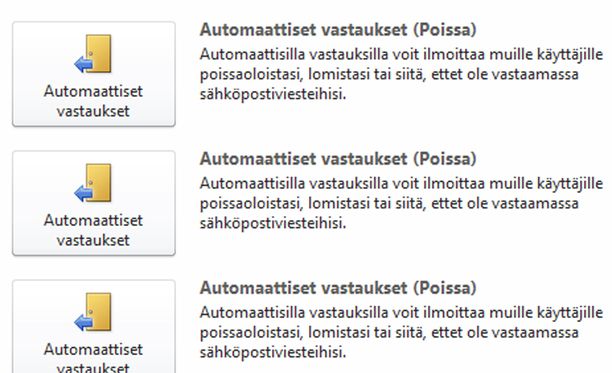Click the door icon in the second Automaattiset vastaukset button
The height and width of the screenshot is (373, 612).
click(x=93, y=183)
